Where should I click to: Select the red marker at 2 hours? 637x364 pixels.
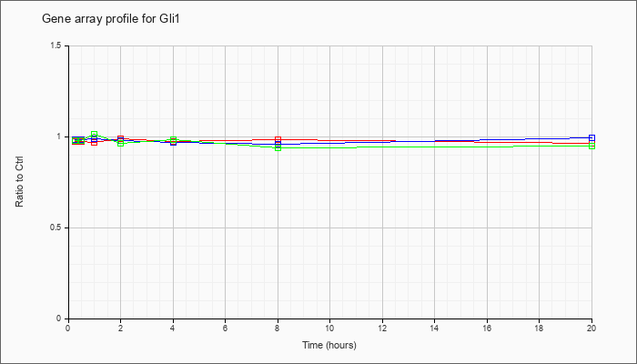click(120, 138)
